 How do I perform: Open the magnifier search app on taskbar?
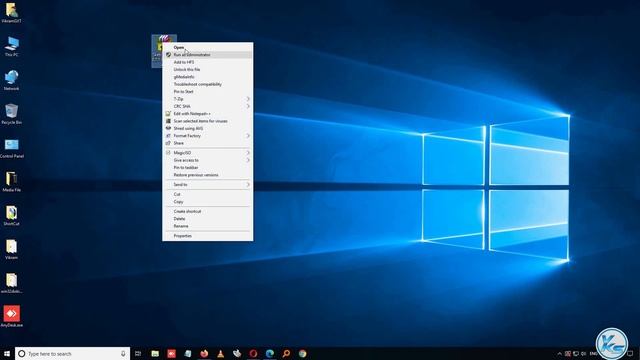coord(286,353)
